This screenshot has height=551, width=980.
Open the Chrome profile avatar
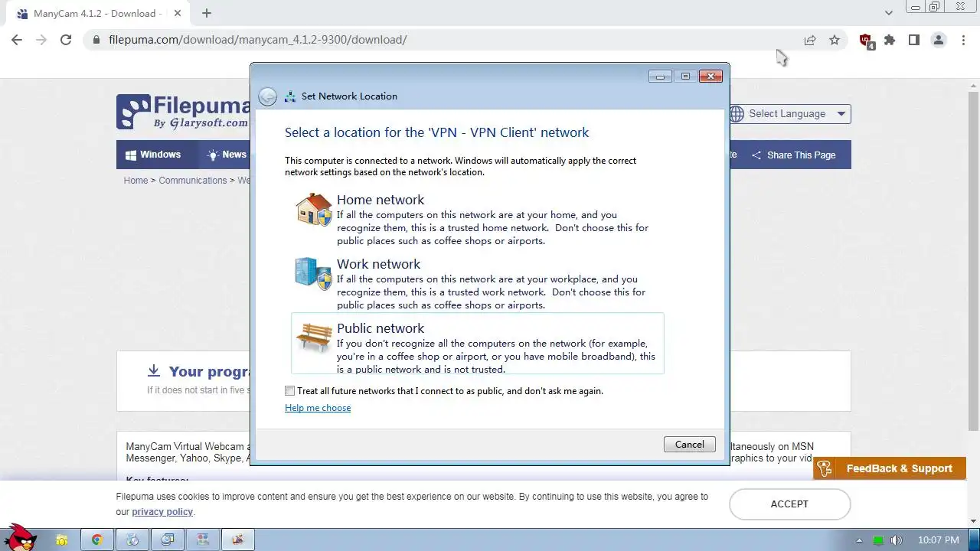coord(939,40)
